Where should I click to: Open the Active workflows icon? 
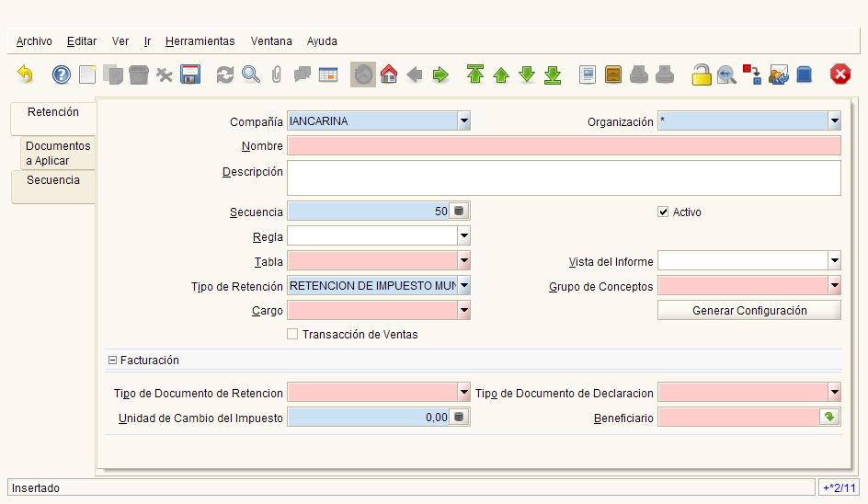pos(752,74)
